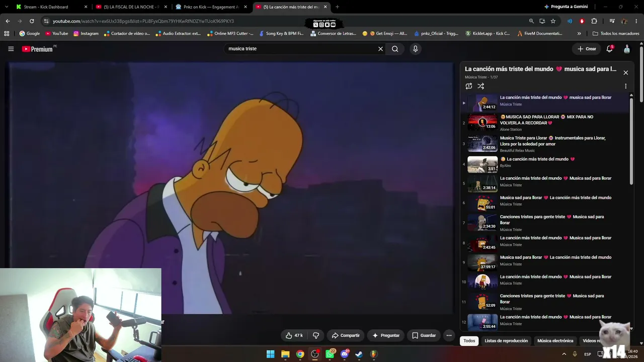Share the video with Compartir

[346, 335]
